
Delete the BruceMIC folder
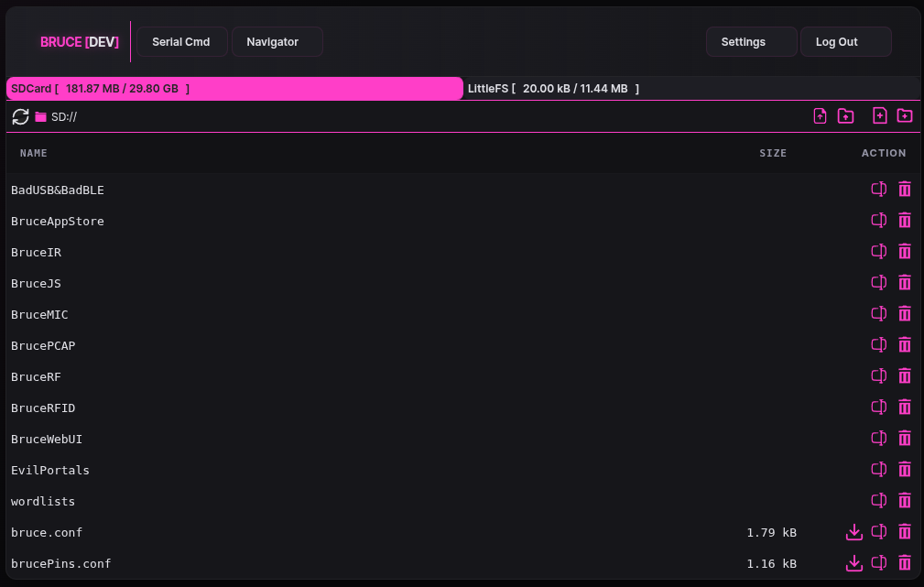pyautogui.click(x=905, y=313)
